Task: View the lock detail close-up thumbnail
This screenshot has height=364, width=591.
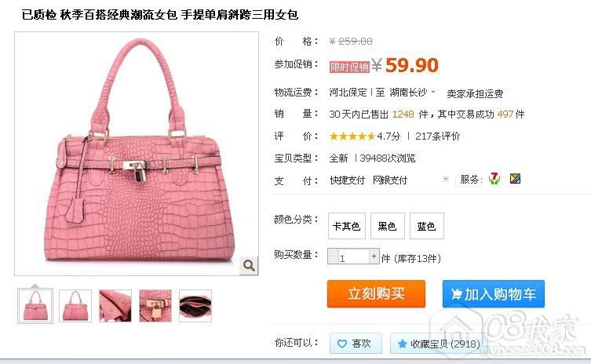Action: tap(155, 306)
